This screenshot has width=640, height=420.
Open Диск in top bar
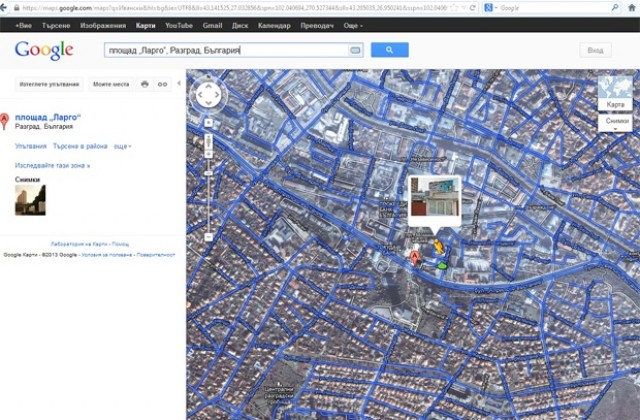click(240, 25)
